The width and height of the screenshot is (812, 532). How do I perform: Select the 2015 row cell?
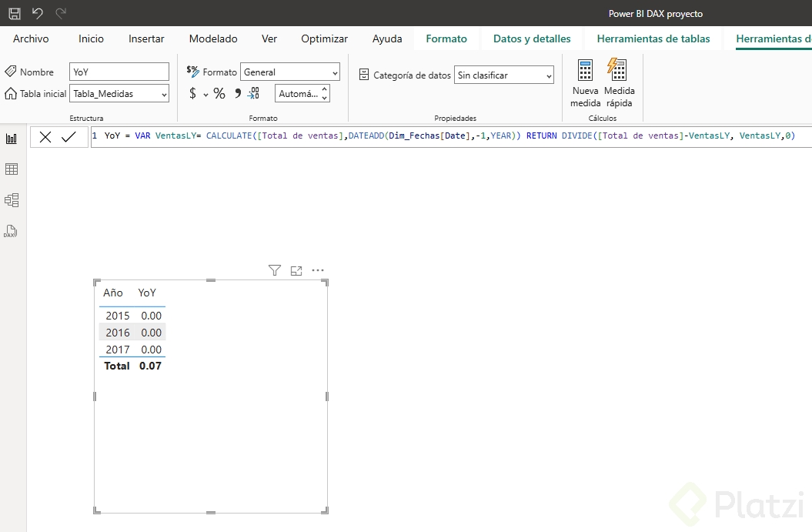(x=118, y=316)
